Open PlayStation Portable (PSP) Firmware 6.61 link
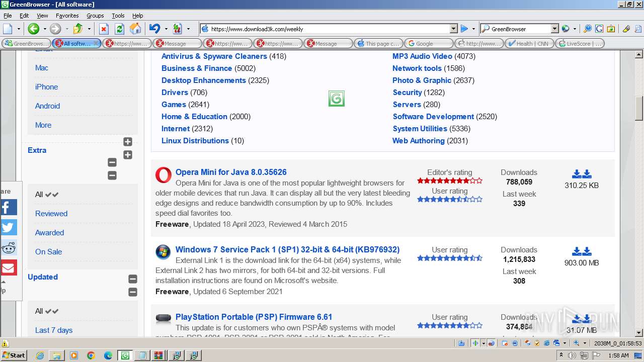 pyautogui.click(x=254, y=317)
